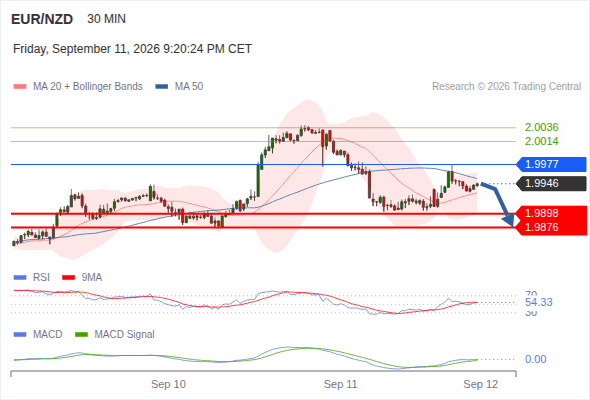Image resolution: width=590 pixels, height=400 pixels.
Task: Click the red 1.9876 support price tag
Action: point(551,228)
